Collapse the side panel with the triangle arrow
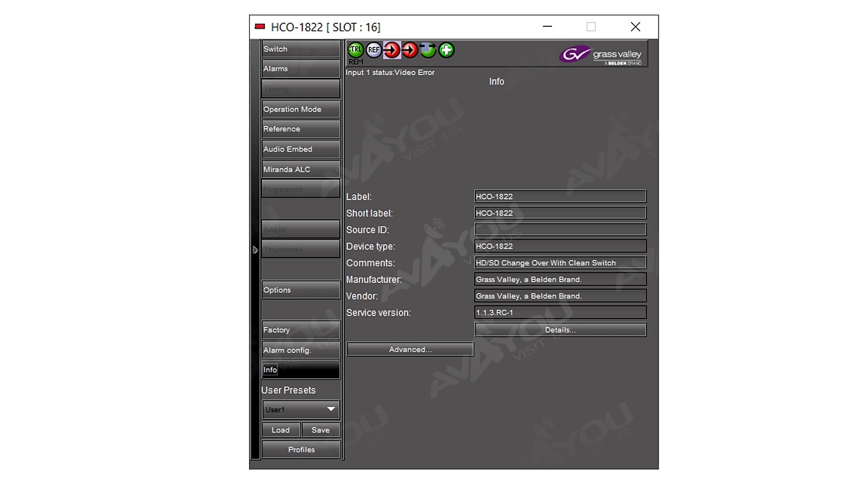Screen dimensions: 868x488 (x=255, y=249)
